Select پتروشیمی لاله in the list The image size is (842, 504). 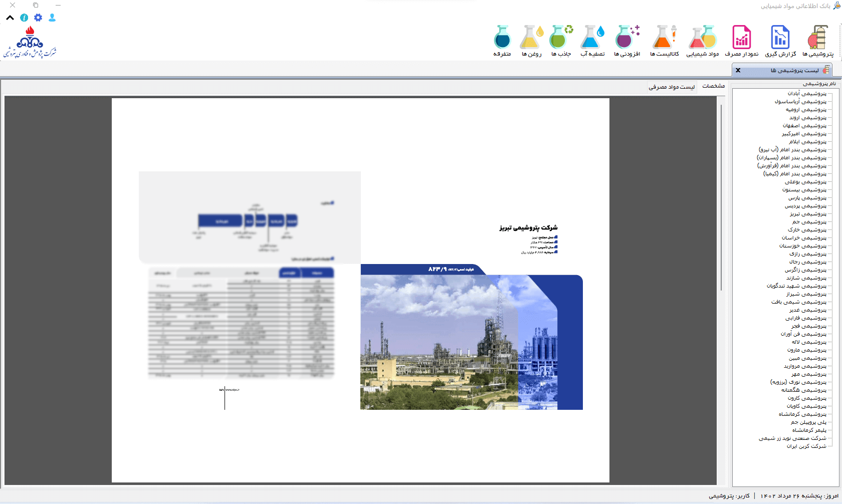pyautogui.click(x=809, y=342)
